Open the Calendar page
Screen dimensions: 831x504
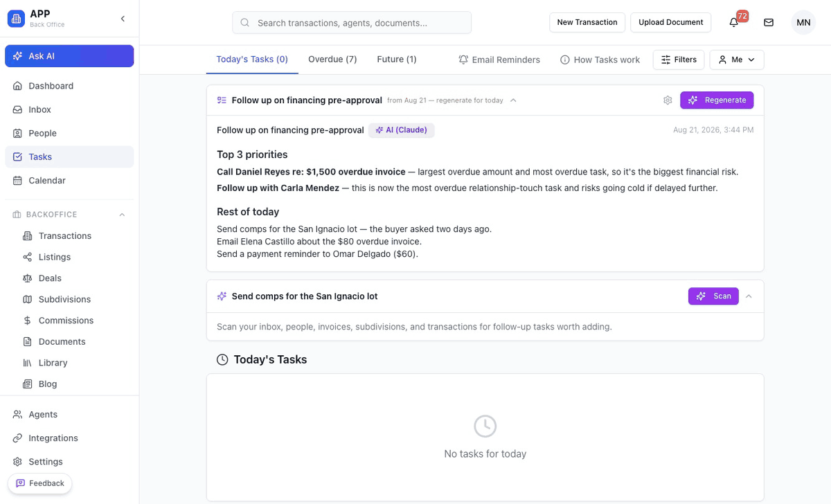pyautogui.click(x=69, y=180)
